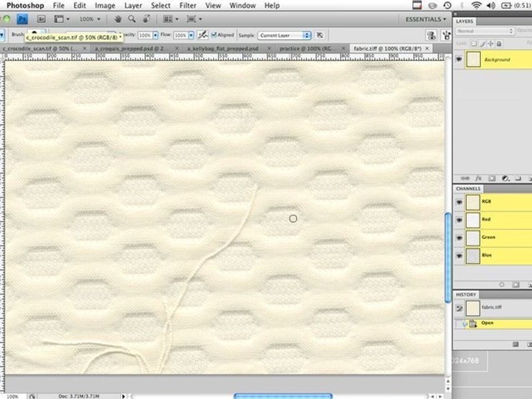
Task: Select the Red channel thumbnail
Action: coord(473,220)
